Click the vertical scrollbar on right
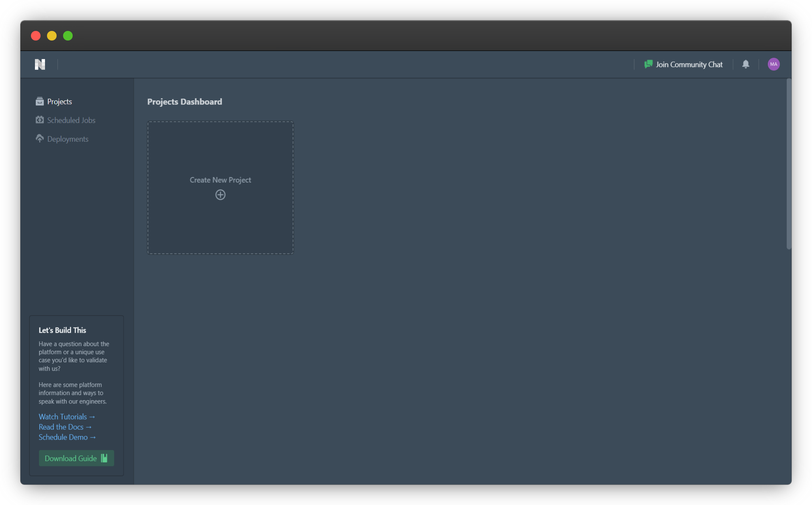The width and height of the screenshot is (812, 505). pos(788,165)
